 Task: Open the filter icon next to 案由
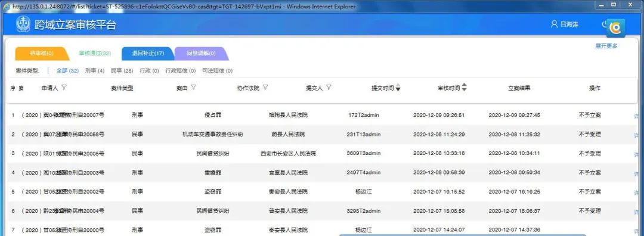193,88
